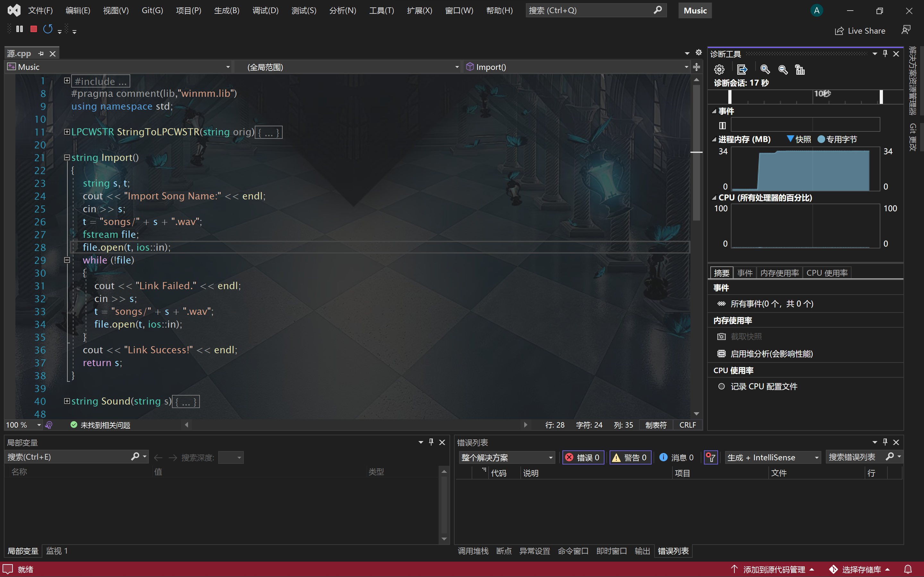The image size is (924, 577).
Task: Open the Entire Solution scope dropdown
Action: [507, 457]
